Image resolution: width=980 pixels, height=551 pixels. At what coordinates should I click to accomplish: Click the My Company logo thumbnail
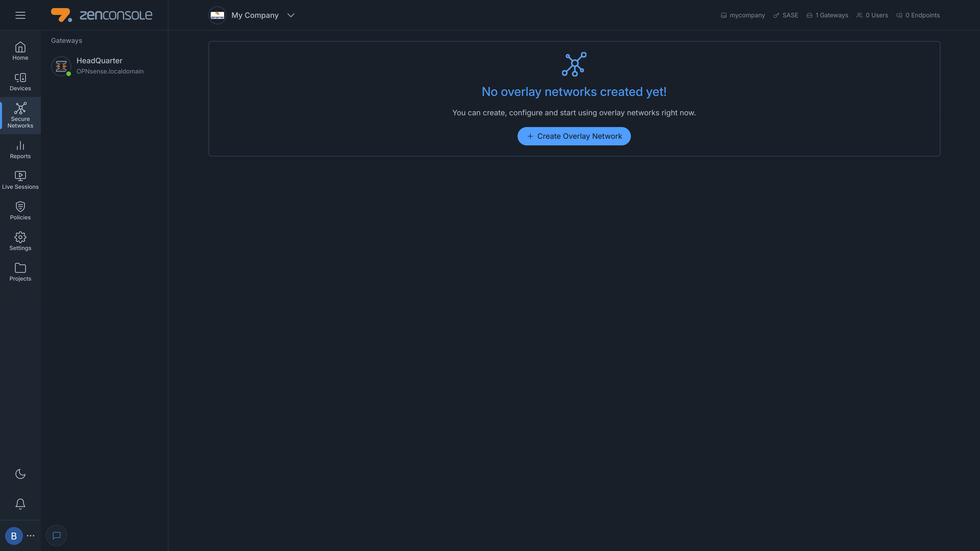click(x=217, y=15)
